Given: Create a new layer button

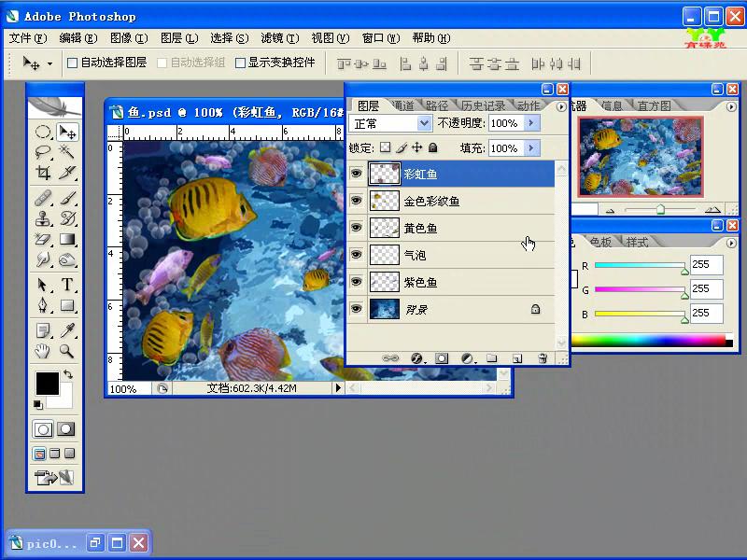Looking at the screenshot, I should (x=517, y=358).
